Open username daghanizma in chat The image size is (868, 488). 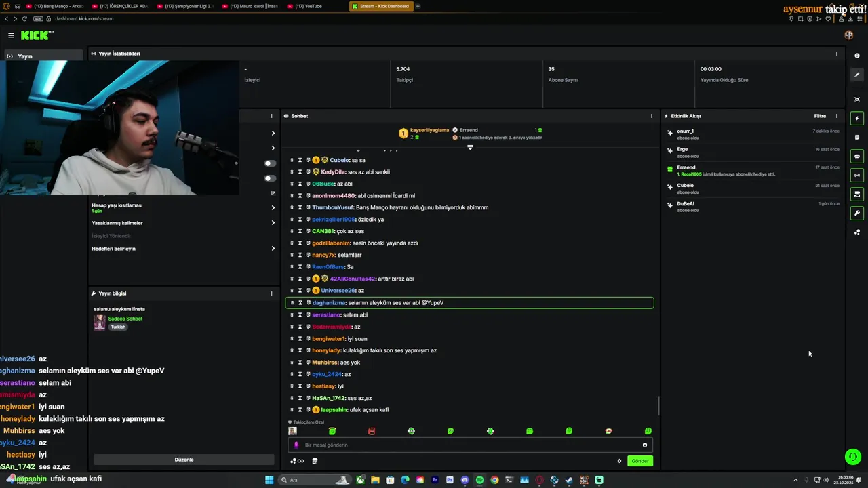tap(329, 303)
